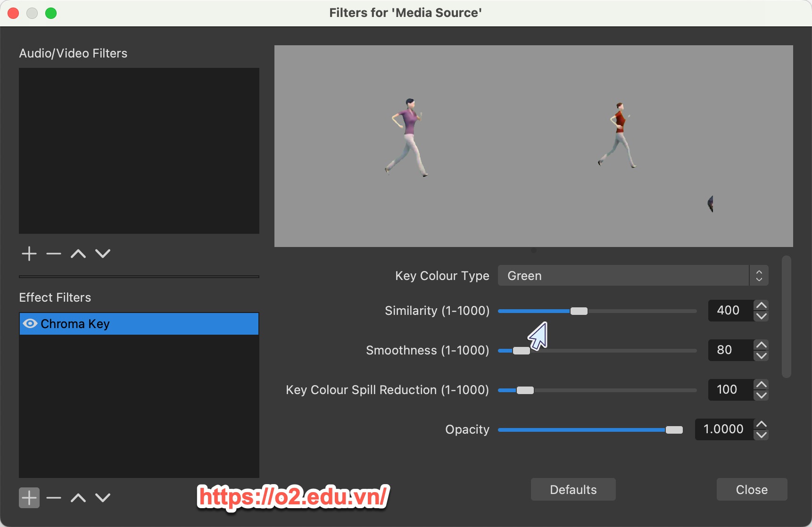Move Effect filter down
Image resolution: width=812 pixels, height=527 pixels.
[x=103, y=498]
